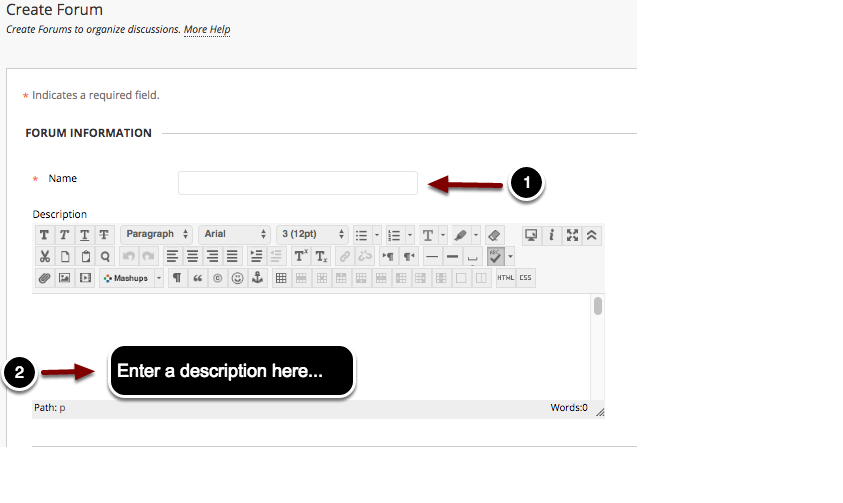Set right-to-left text direction
This screenshot has height=503, width=843.
(409, 256)
